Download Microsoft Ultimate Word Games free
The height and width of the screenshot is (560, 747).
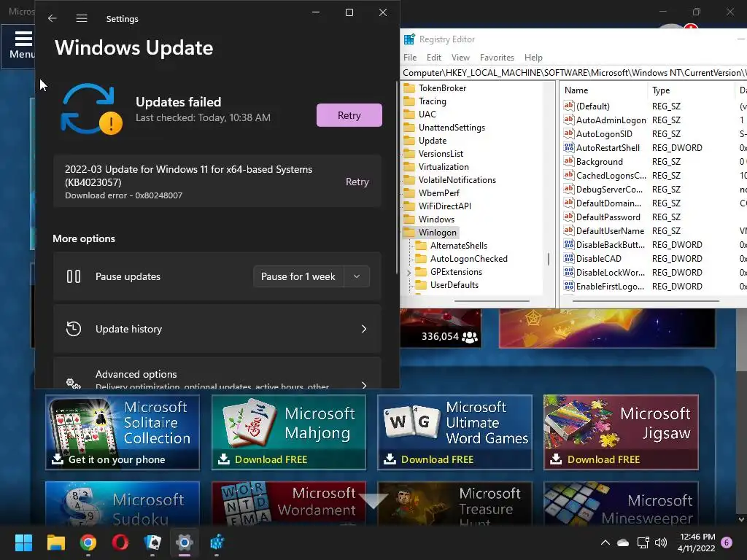click(x=455, y=459)
